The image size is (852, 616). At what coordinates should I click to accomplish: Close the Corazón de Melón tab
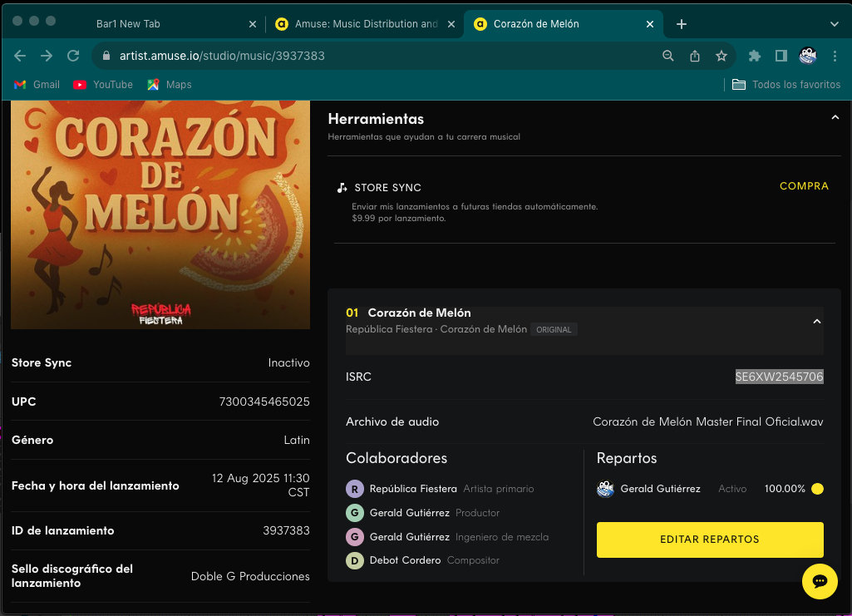650,24
